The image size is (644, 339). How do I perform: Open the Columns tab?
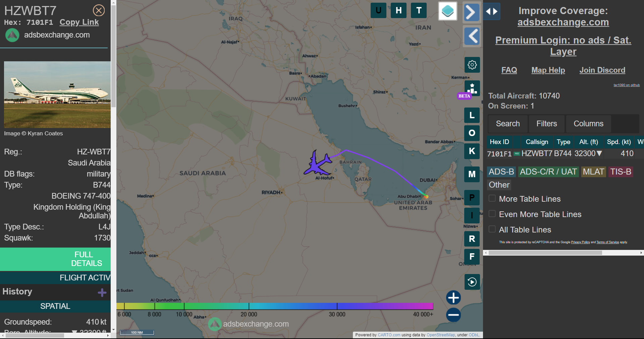588,124
